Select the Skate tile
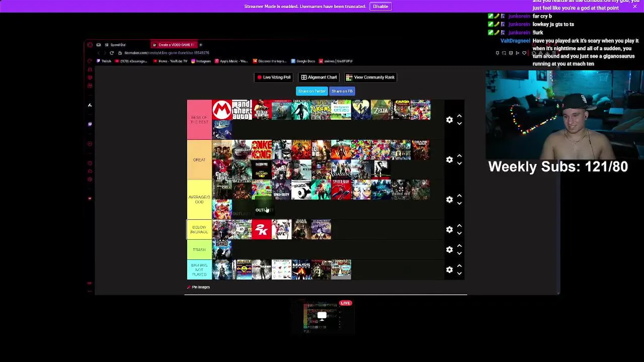The image size is (644, 362). tap(301, 190)
